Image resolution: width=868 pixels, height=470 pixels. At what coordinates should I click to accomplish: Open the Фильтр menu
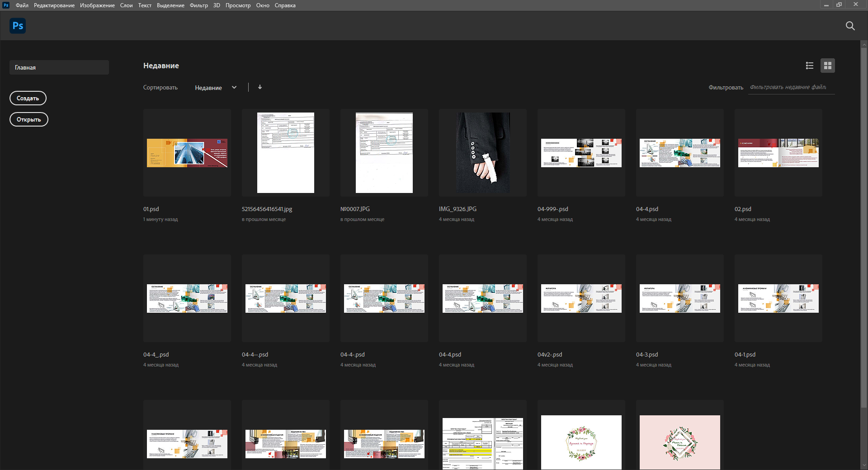tap(198, 5)
